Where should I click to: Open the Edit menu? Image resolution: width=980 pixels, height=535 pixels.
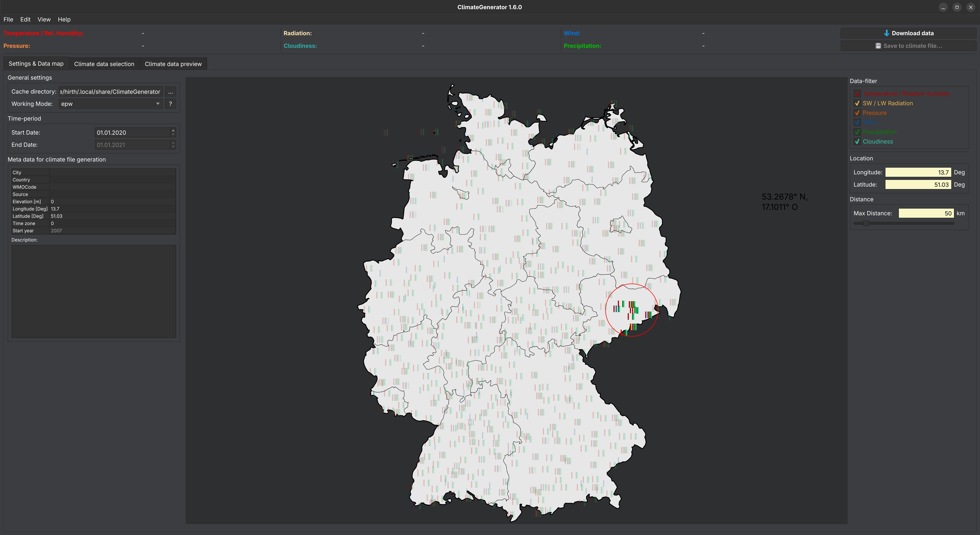25,19
